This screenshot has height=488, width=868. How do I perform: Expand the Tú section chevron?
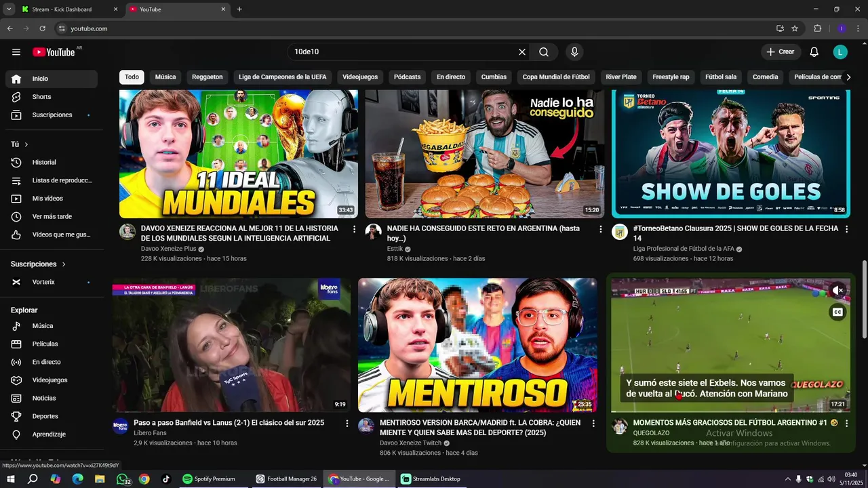(x=26, y=144)
